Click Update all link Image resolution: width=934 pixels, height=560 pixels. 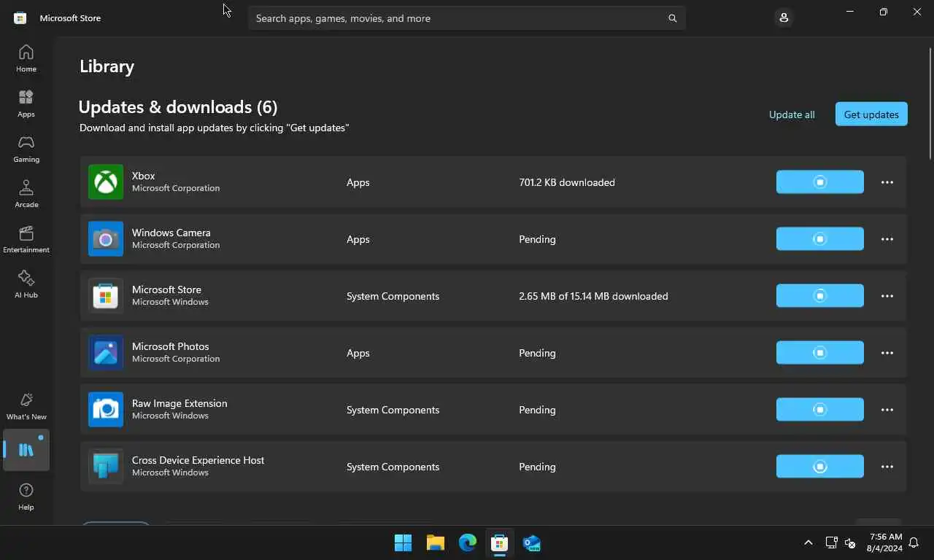792,114
